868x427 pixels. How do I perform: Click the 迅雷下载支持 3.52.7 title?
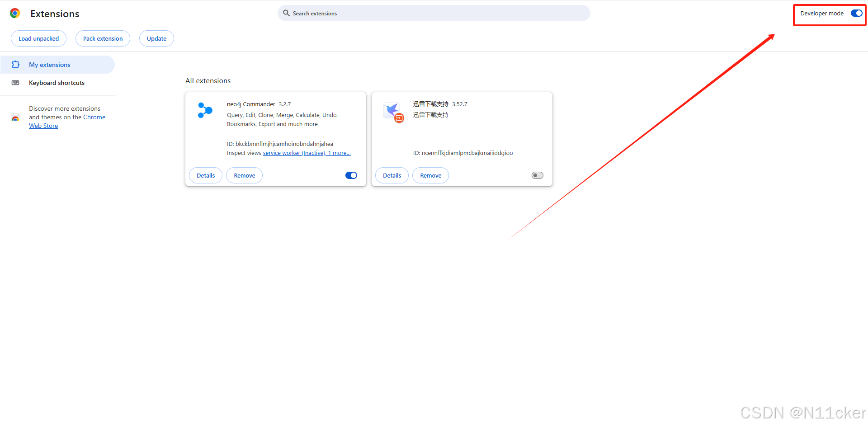(x=440, y=104)
